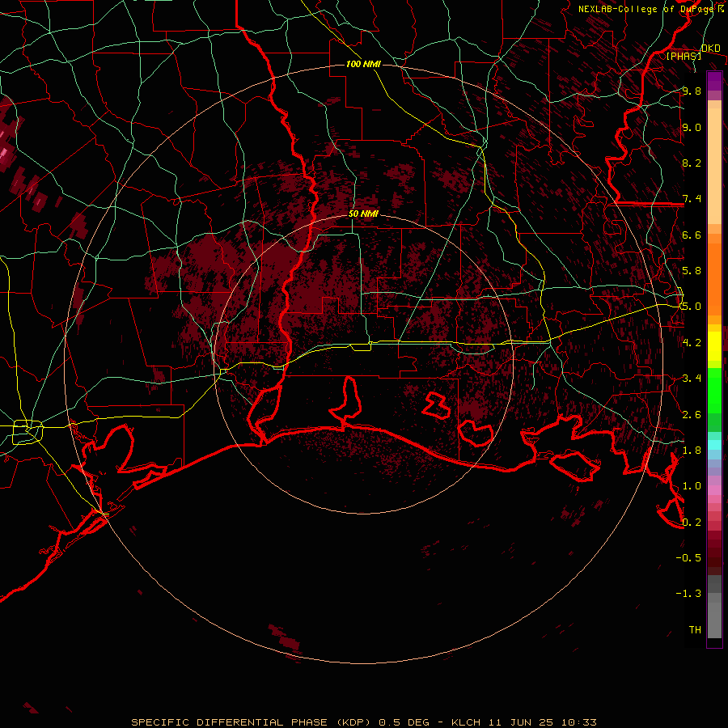728x728 pixels.
Task: Click the 8.2 value on the color scale
Action: point(692,163)
